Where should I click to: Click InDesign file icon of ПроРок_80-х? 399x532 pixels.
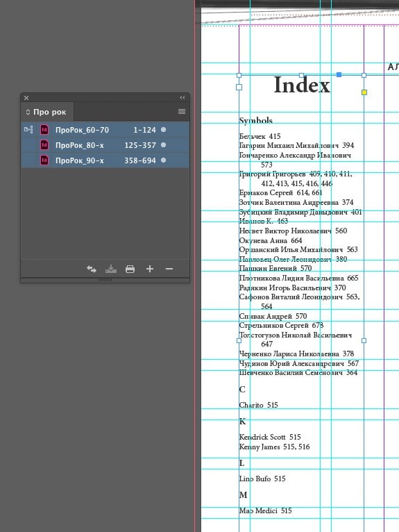pos(44,145)
